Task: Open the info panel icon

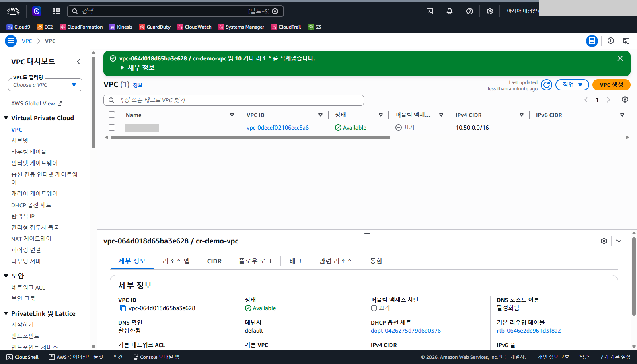Action: coord(611,41)
